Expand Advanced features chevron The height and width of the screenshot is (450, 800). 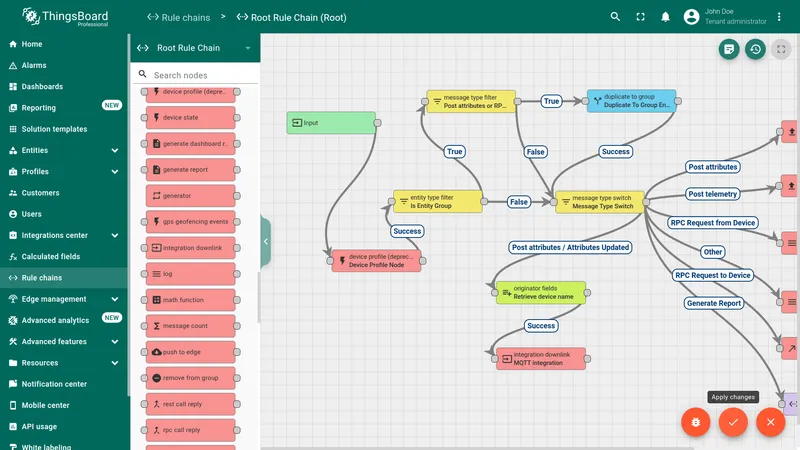[x=115, y=341]
